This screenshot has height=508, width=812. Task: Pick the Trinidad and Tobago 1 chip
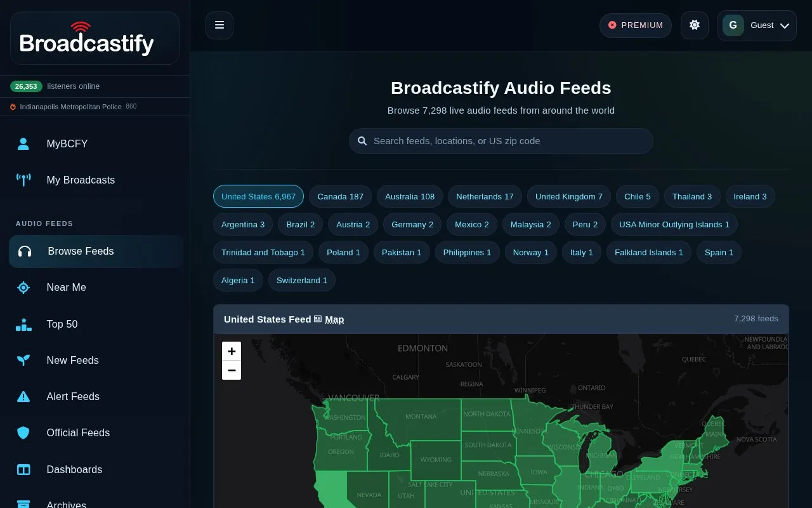tap(263, 252)
